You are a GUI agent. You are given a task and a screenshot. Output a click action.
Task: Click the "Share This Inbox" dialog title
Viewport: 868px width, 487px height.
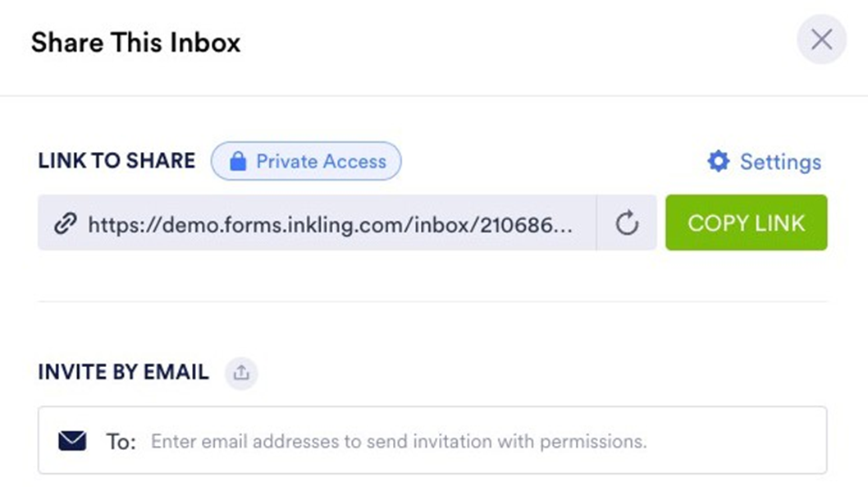click(136, 42)
